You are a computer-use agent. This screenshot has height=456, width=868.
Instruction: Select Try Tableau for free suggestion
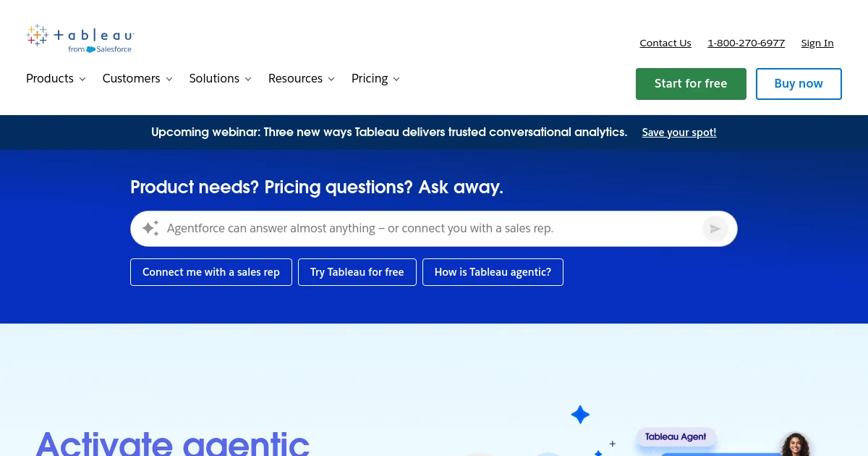pos(357,272)
